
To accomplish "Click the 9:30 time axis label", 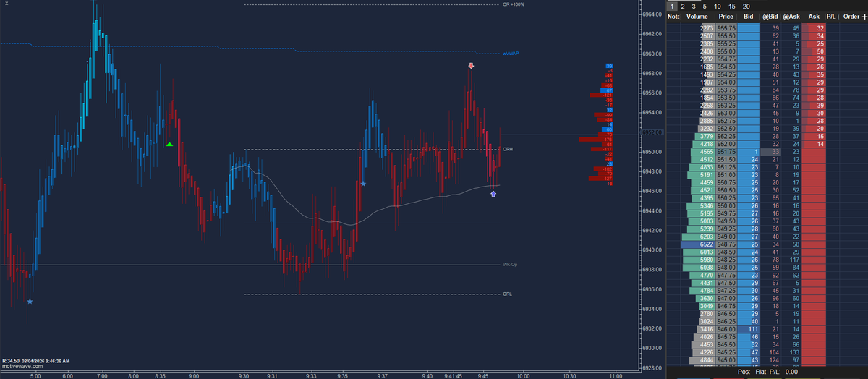I will [244, 375].
